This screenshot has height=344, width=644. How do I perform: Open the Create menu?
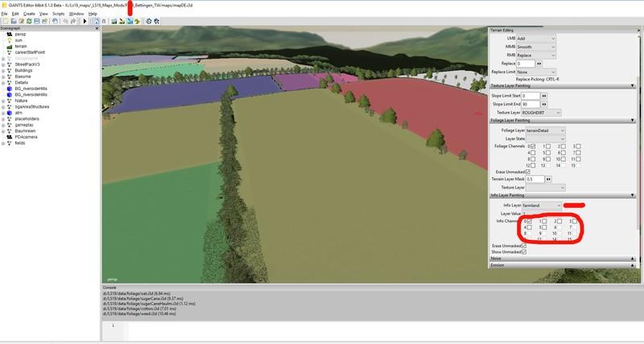pos(29,14)
